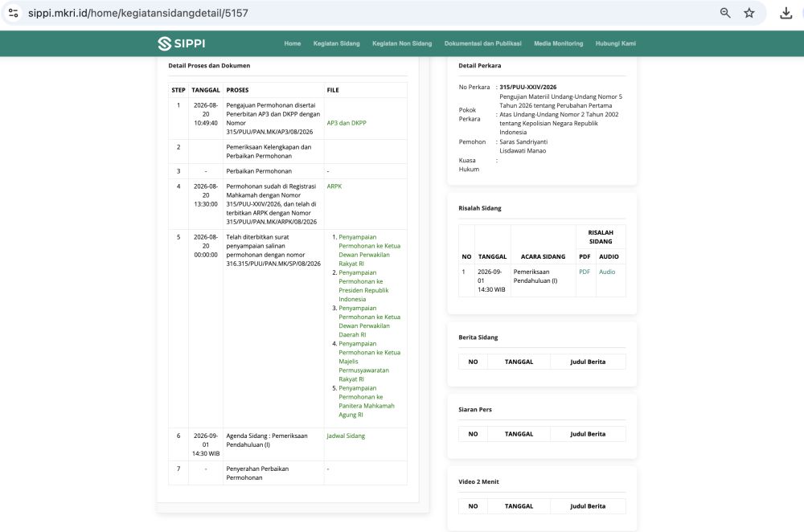
Task: Open the Kegiatan Sidang menu
Action: pos(336,43)
